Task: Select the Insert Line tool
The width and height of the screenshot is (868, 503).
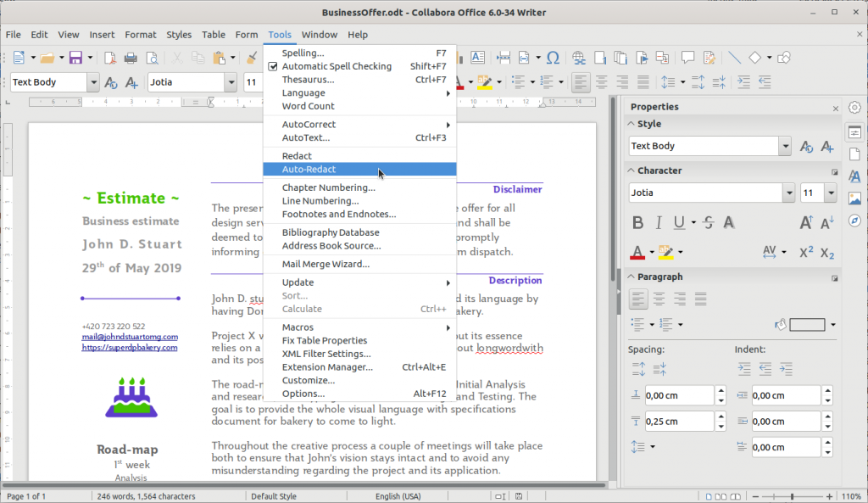Action: 734,58
